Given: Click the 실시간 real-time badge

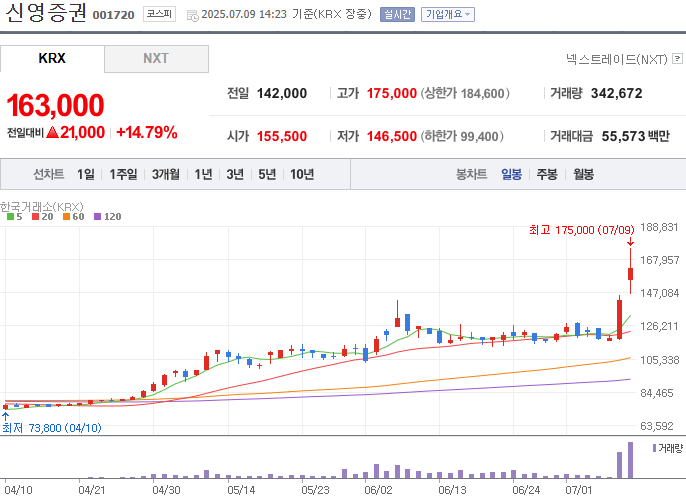Looking at the screenshot, I should pos(397,14).
